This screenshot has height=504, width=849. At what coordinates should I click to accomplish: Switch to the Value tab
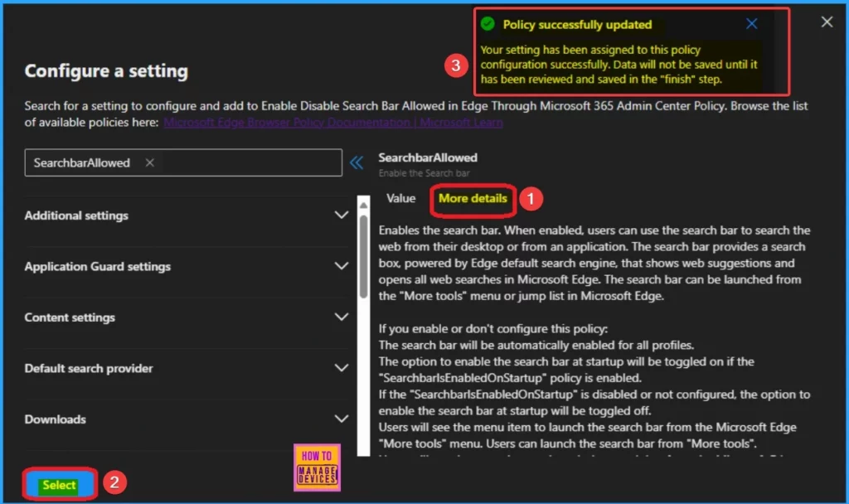400,198
